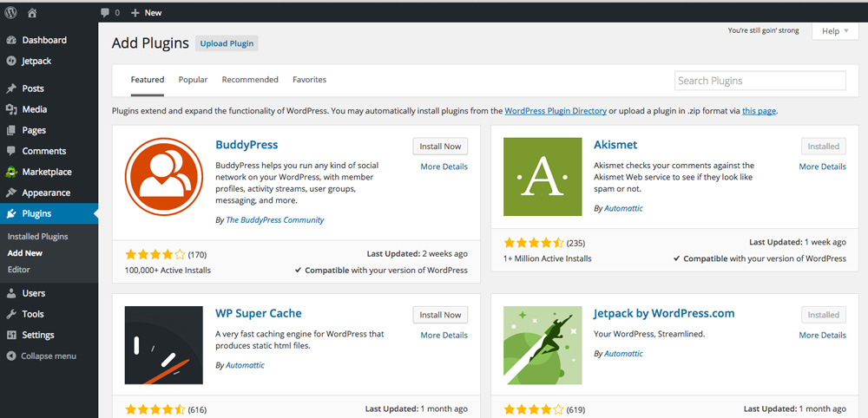Click the Dashboard gauge icon in sidebar
Screen dimensions: 868x418
11,41
